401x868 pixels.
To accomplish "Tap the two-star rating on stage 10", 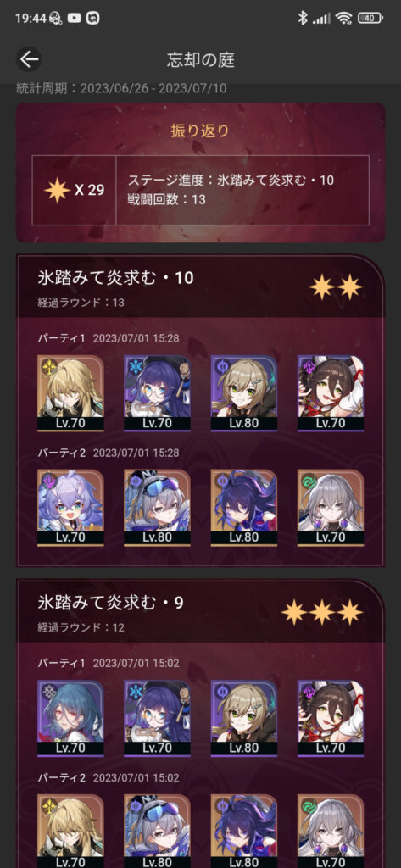I will coord(336,287).
